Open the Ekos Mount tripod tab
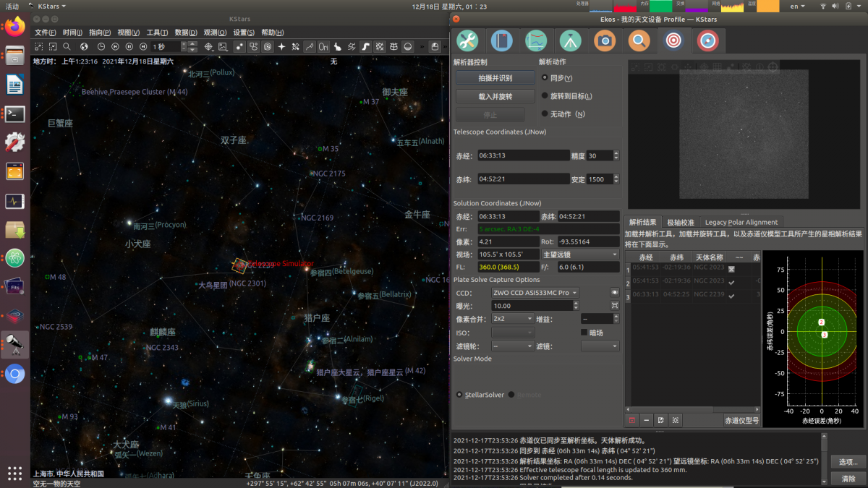The height and width of the screenshot is (488, 868). point(570,40)
